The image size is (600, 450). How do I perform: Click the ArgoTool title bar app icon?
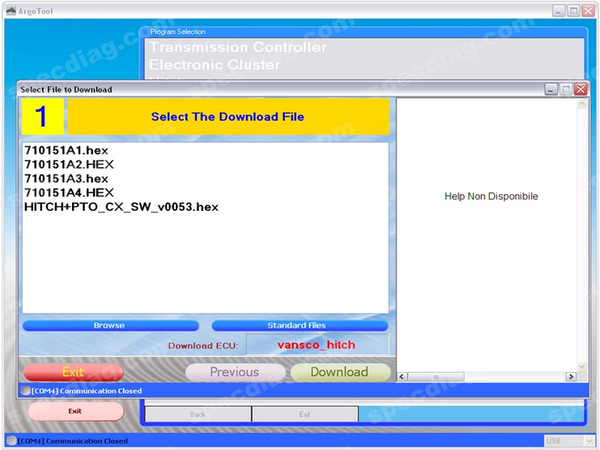11,11
